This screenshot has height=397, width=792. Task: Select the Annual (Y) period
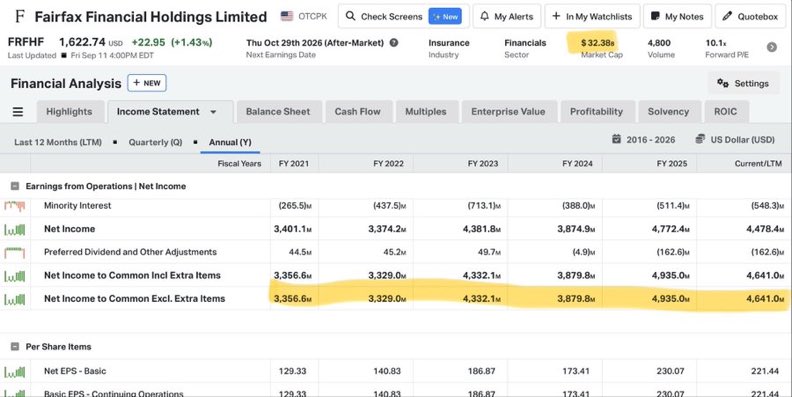pos(230,142)
